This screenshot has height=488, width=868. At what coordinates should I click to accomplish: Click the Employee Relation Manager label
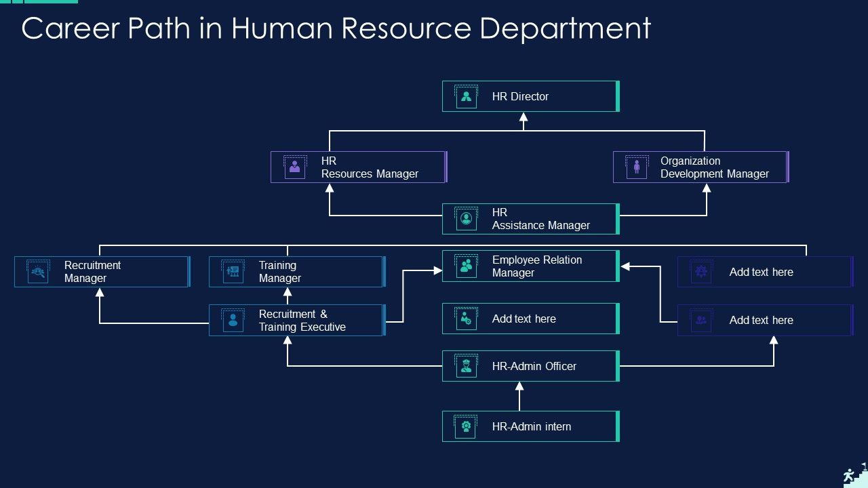[x=536, y=266]
